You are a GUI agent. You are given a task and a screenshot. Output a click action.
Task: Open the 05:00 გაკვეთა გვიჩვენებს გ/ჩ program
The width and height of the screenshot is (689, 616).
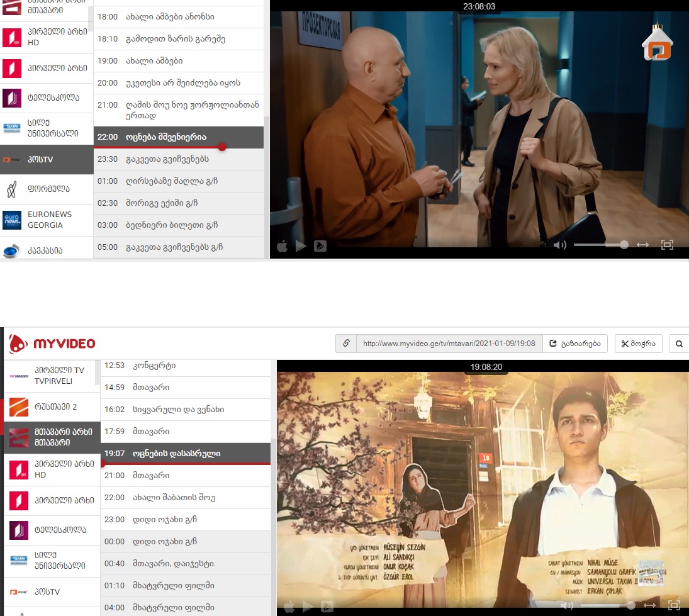tap(179, 247)
